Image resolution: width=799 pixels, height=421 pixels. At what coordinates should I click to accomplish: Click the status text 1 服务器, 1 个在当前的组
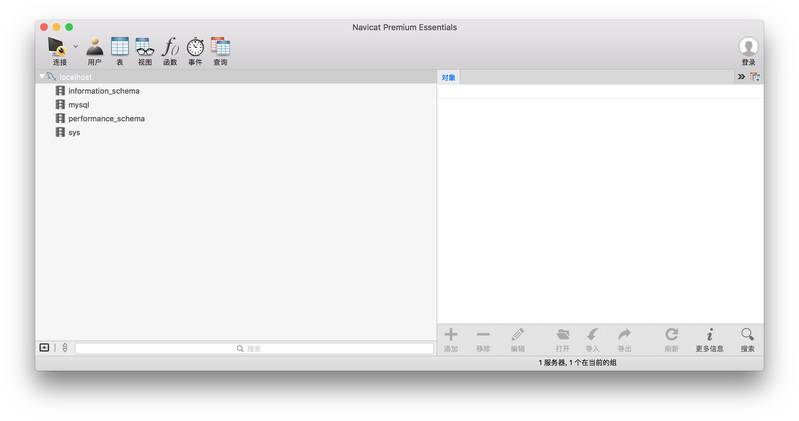(577, 362)
